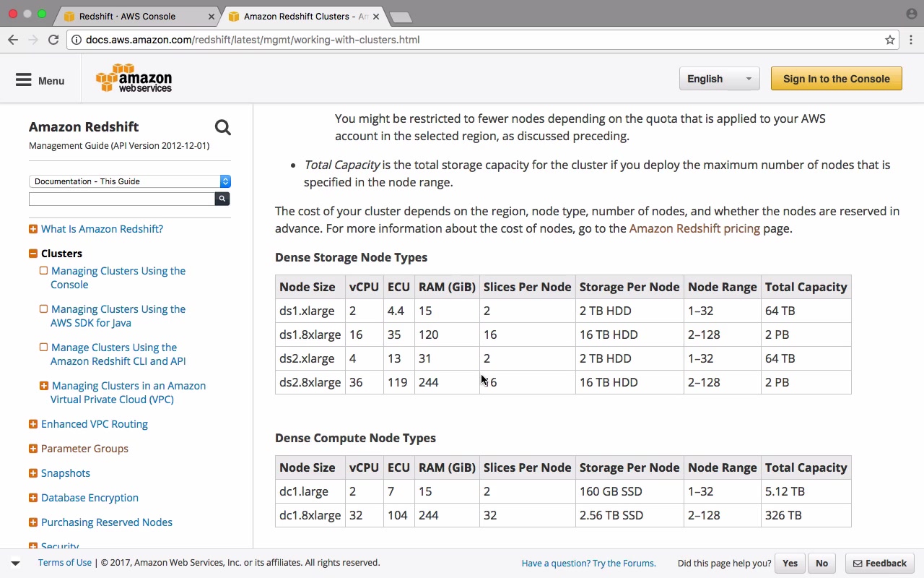
Task: Close the Amazon Redshift Clusters tab
Action: [376, 16]
